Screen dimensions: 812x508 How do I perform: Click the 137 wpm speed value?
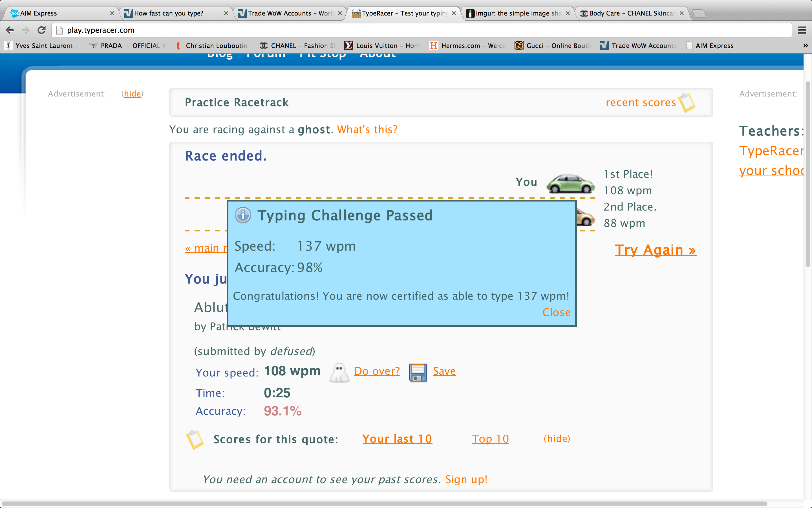(x=326, y=246)
